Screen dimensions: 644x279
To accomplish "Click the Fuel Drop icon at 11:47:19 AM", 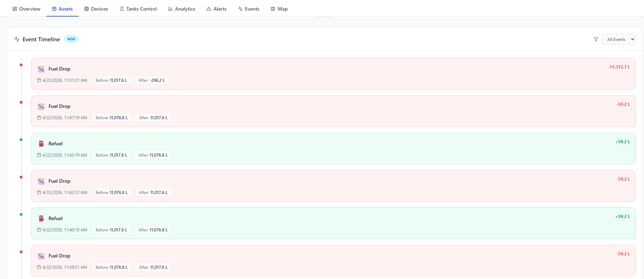I will tap(41, 107).
